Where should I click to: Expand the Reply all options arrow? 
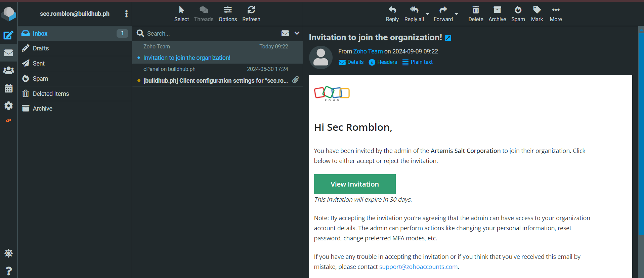[427, 14]
